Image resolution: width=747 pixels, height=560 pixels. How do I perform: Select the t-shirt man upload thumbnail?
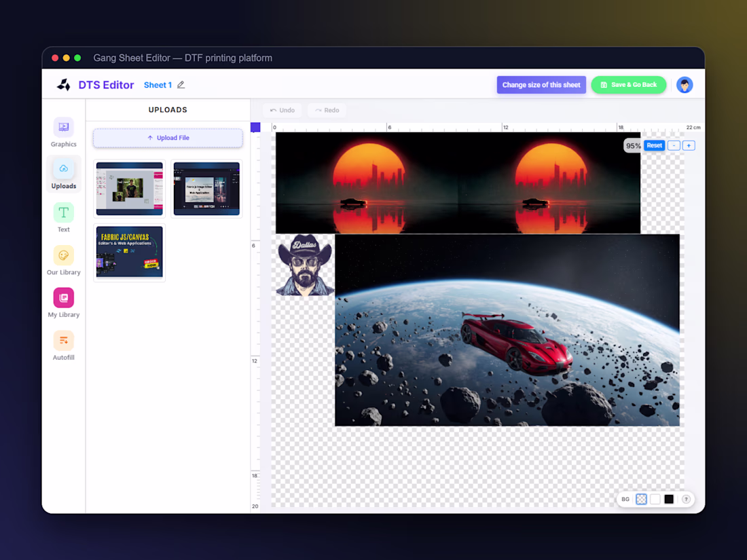pyautogui.click(x=130, y=189)
